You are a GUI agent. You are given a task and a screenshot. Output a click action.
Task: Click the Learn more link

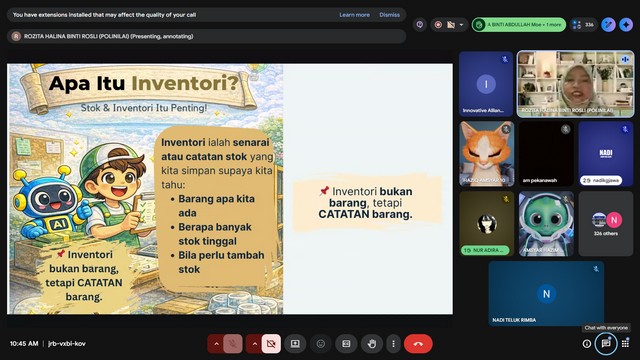tap(354, 15)
